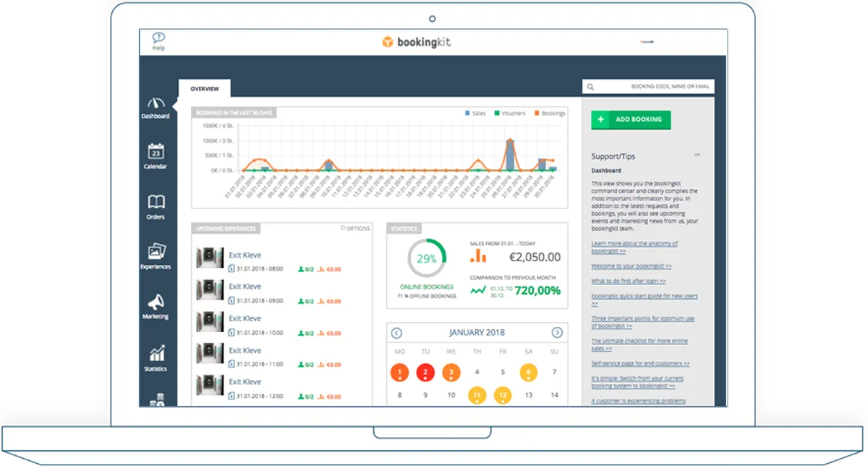
Task: Click the bookingkit logo
Action: coord(416,42)
